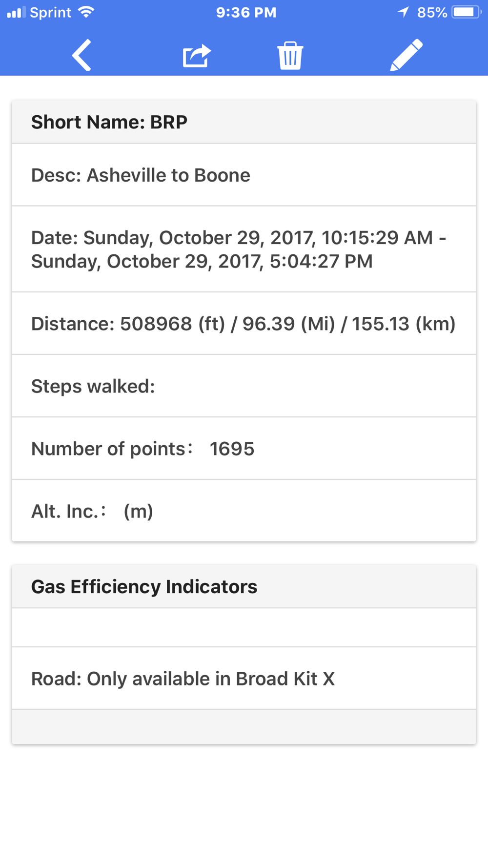
Task: Delete track using trash icon
Action: (x=290, y=55)
